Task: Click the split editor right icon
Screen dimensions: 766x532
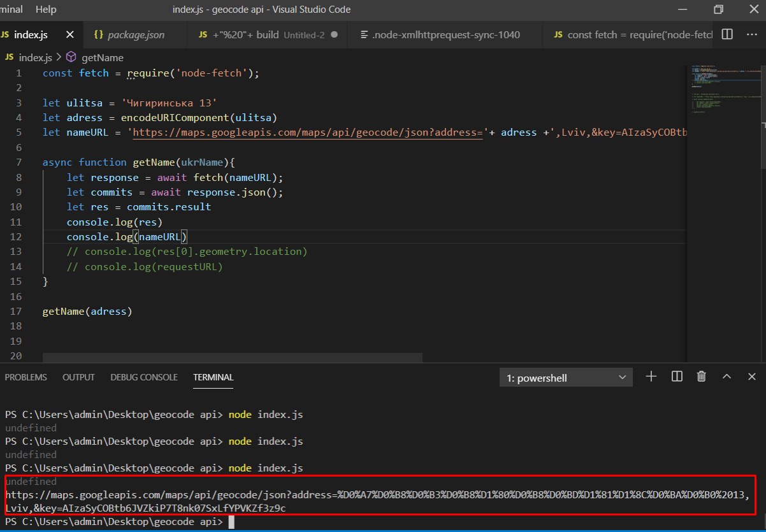Action: pyautogui.click(x=727, y=34)
